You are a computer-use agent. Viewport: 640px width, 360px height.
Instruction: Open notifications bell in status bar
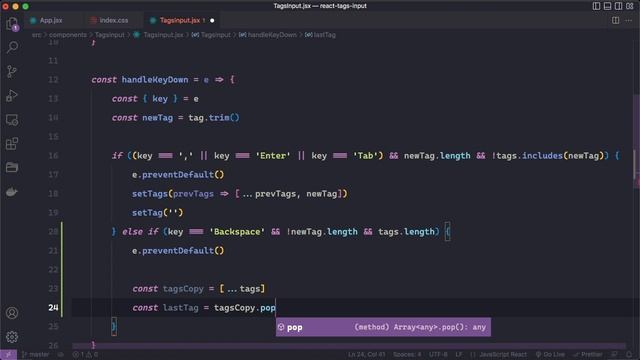[629, 355]
